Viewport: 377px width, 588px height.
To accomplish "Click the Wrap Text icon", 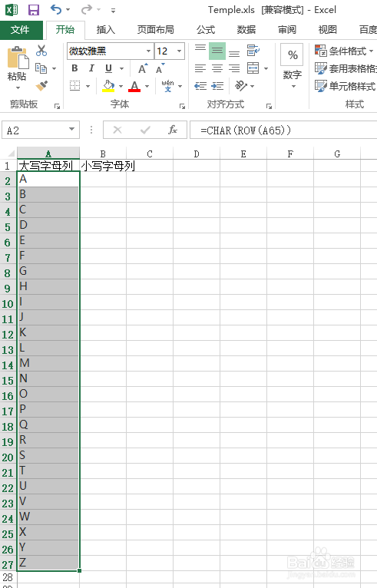I will click(x=253, y=50).
